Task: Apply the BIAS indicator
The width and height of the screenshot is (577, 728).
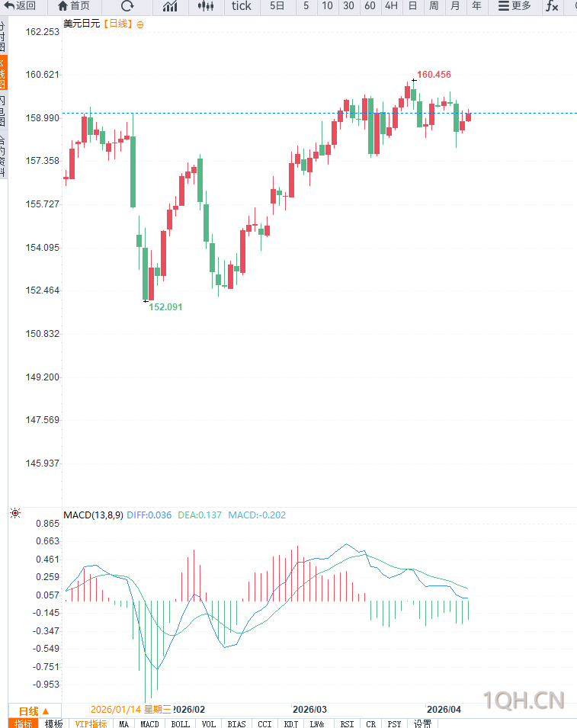Action: pos(237,723)
